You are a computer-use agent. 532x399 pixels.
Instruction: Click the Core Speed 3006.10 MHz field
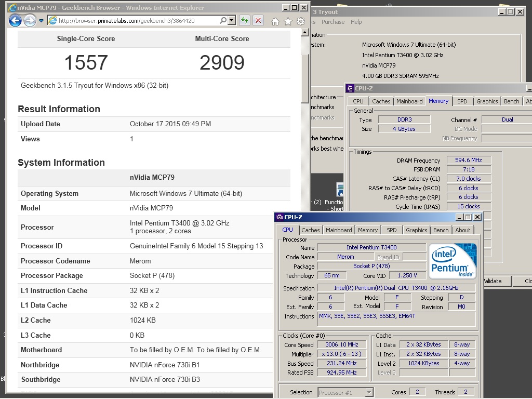coord(342,344)
